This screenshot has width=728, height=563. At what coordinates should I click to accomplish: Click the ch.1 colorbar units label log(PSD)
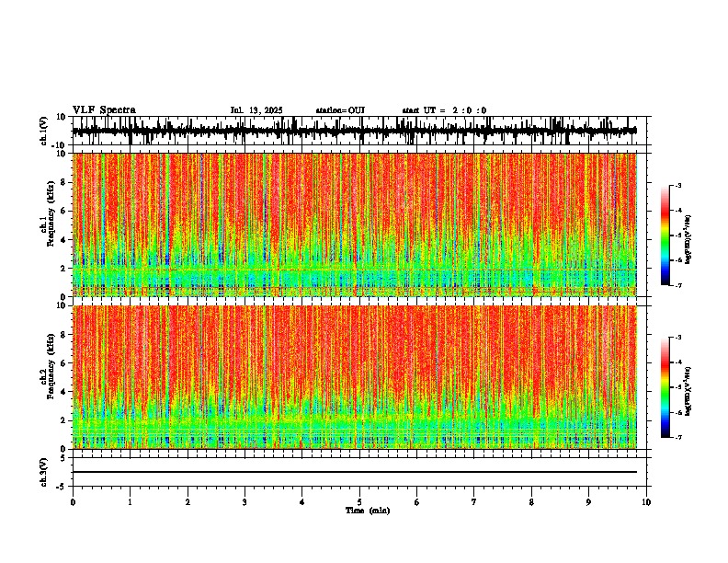point(688,240)
